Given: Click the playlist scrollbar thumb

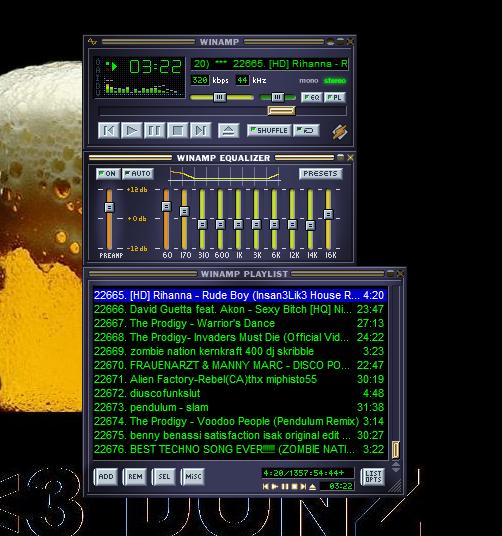Looking at the screenshot, I should click(395, 450).
